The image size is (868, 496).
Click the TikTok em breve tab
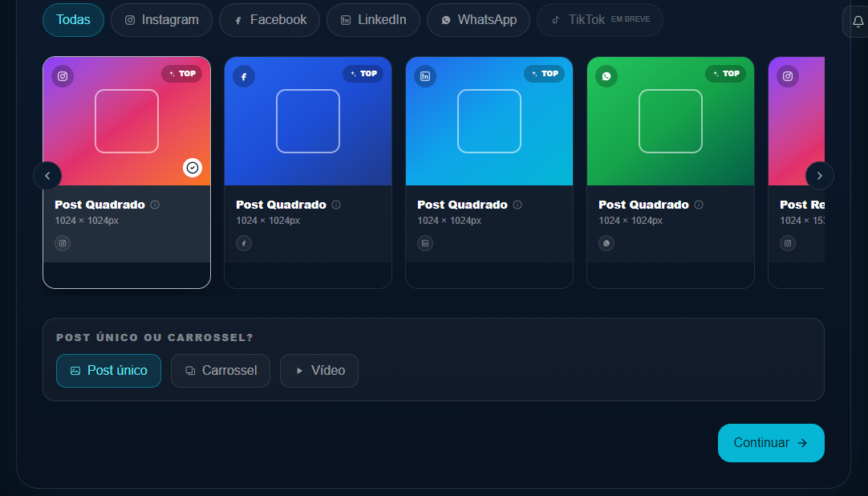(600, 20)
